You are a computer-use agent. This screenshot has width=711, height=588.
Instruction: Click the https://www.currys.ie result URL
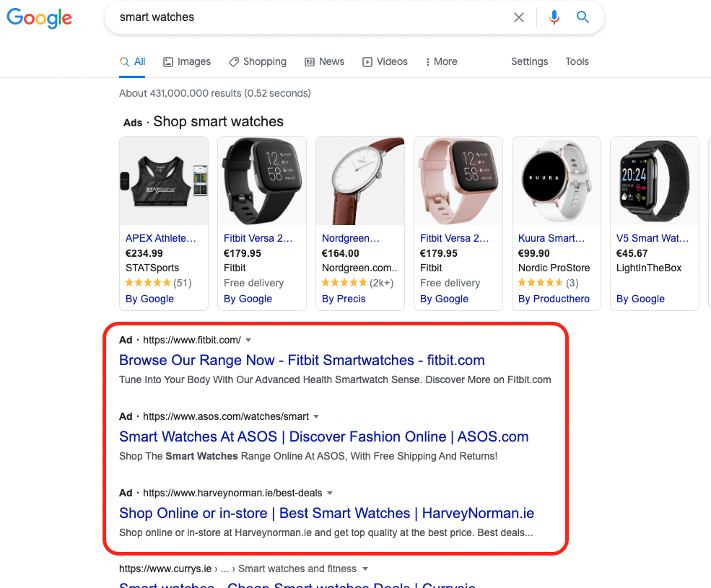click(165, 569)
